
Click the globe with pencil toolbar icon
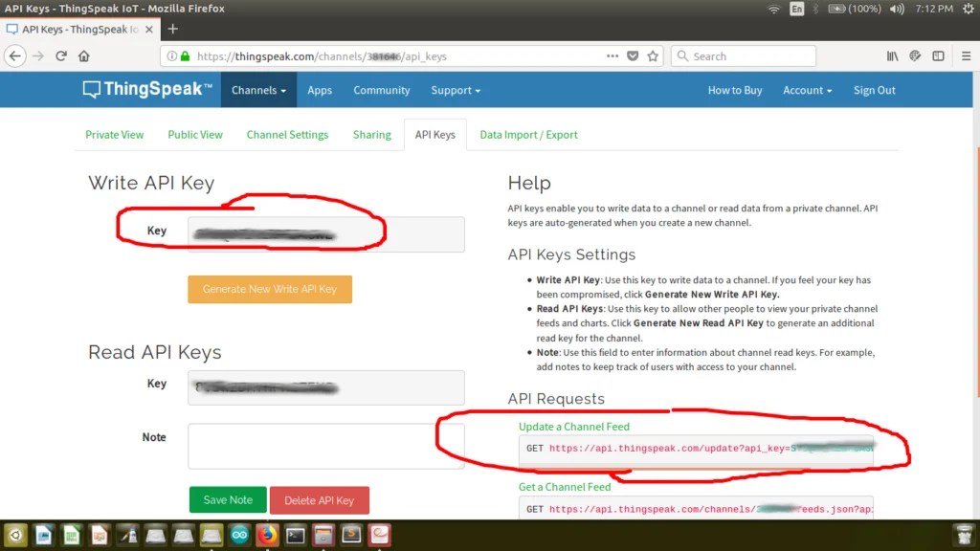pos(915,56)
